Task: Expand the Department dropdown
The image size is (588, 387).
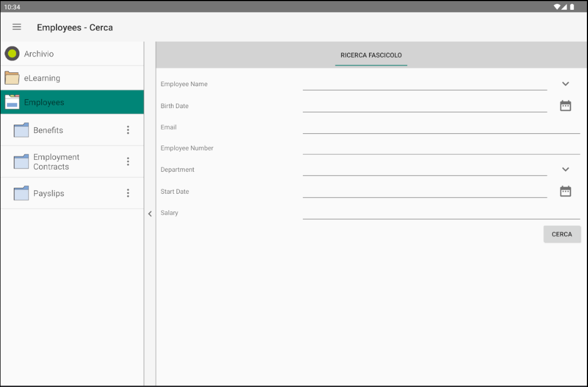Action: (565, 169)
